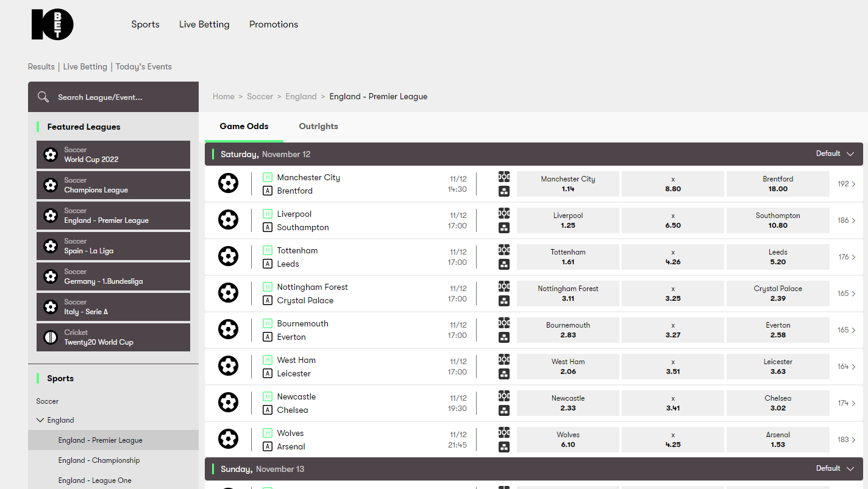Screen dimensions: 868x489
Task: Expand 183 more markets for Wolves match
Action: 846,440
